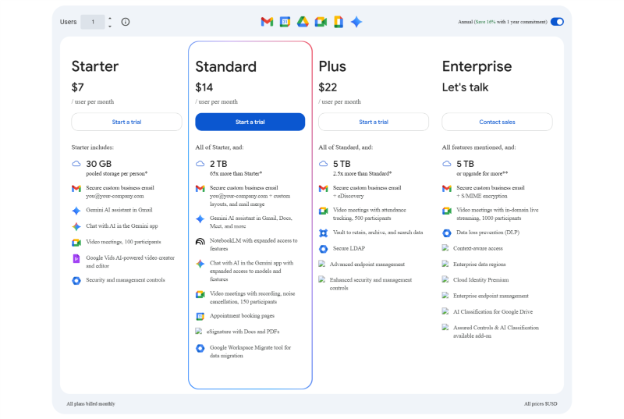Click the 'Plus' plan heading
The width and height of the screenshot is (624, 419).
click(332, 66)
